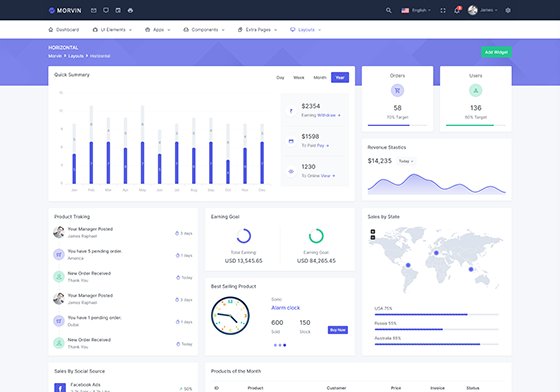Open the chat bubble icon in top bar

(x=106, y=10)
